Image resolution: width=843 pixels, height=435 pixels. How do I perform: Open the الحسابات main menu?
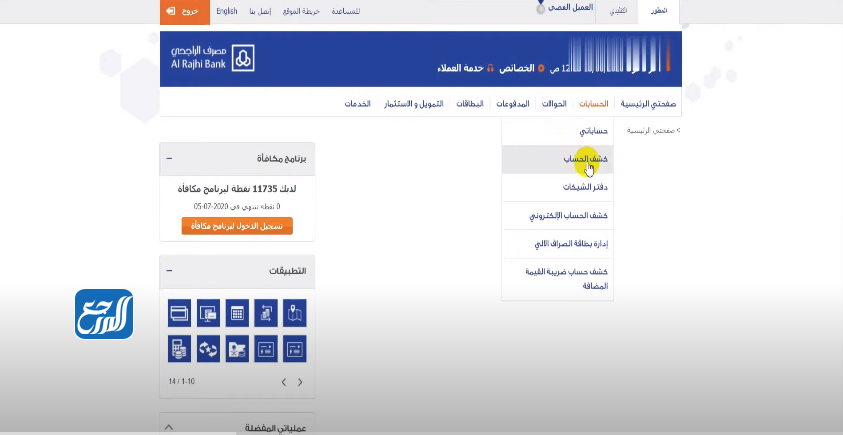click(594, 104)
